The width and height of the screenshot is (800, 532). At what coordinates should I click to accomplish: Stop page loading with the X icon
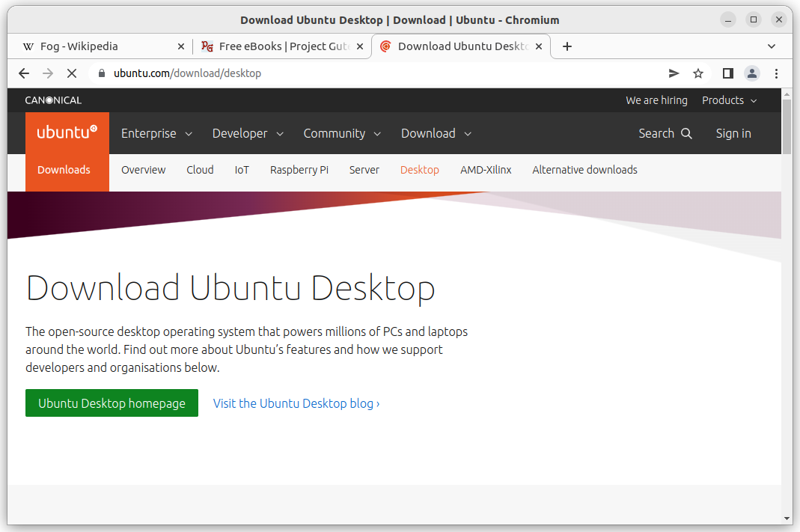(x=71, y=73)
